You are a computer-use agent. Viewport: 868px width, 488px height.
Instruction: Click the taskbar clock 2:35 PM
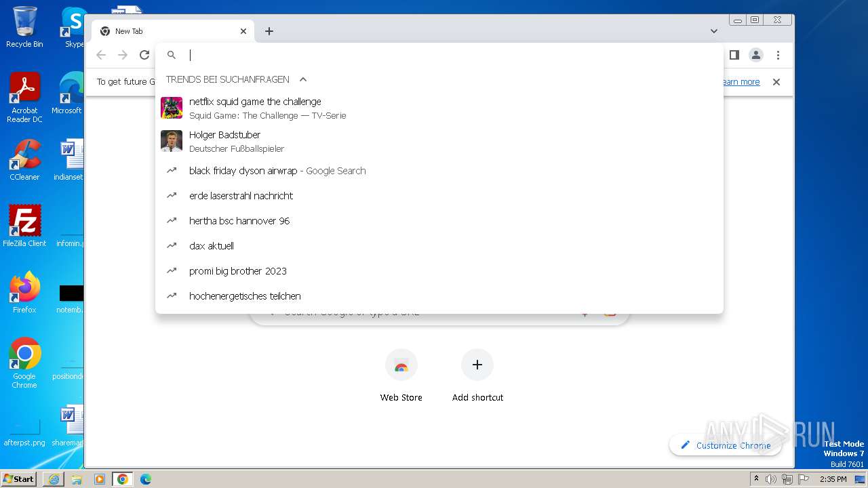pyautogui.click(x=833, y=479)
